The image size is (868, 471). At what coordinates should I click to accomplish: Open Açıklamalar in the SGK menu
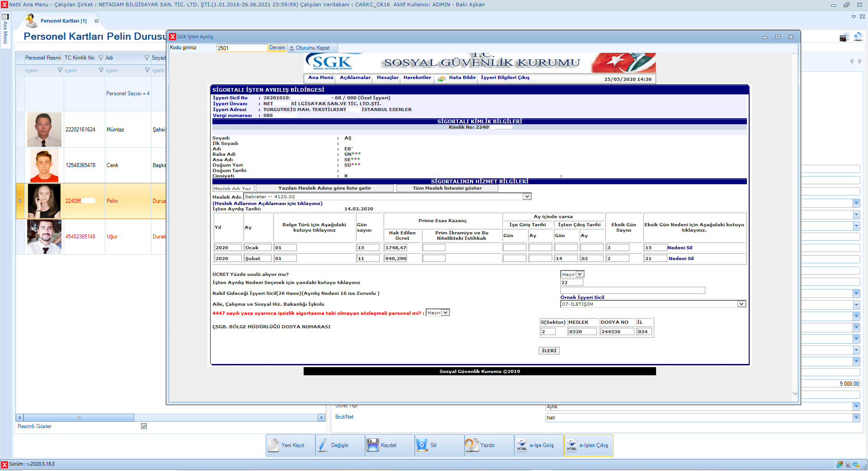pos(355,78)
